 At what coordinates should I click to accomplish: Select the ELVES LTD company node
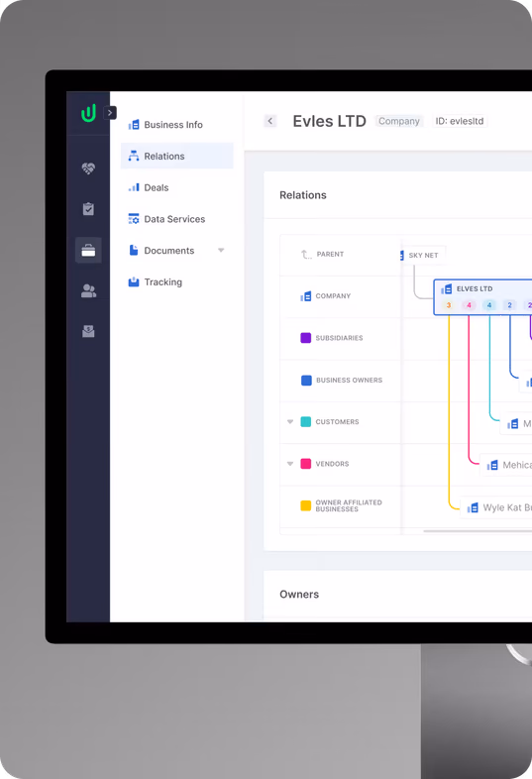pyautogui.click(x=482, y=297)
